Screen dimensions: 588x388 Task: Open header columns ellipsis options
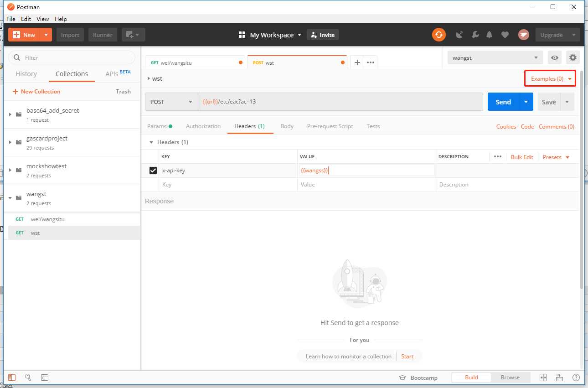coord(497,156)
